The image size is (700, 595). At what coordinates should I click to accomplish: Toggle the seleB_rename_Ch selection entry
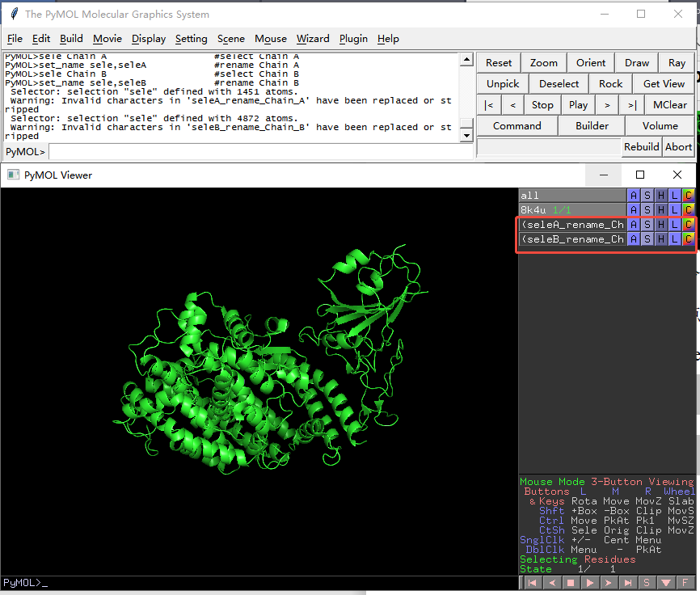[572, 239]
